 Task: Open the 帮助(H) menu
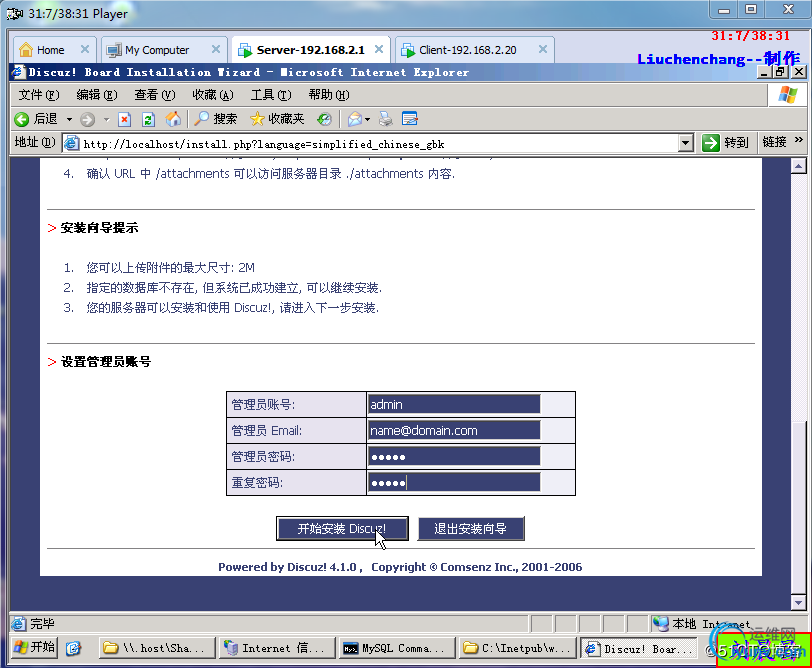pyautogui.click(x=329, y=95)
